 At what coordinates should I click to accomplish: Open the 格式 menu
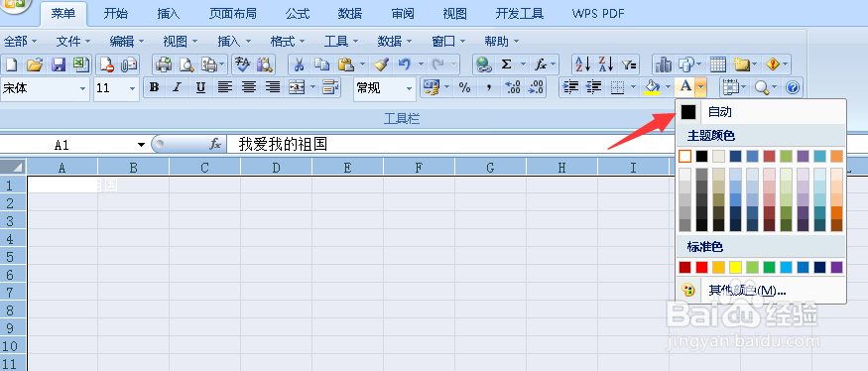click(x=287, y=41)
